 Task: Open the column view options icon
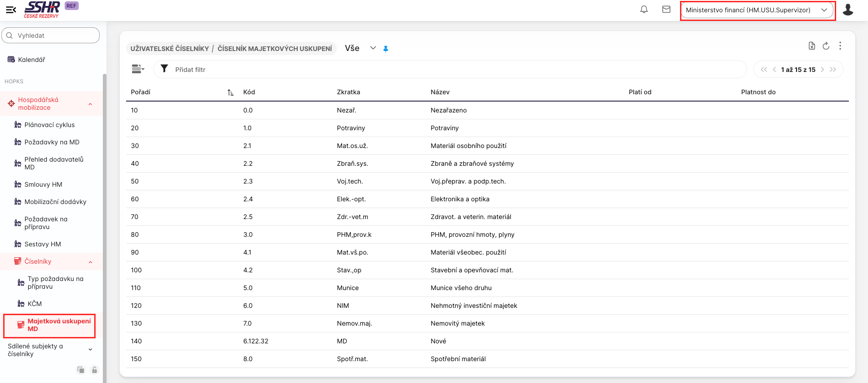137,69
